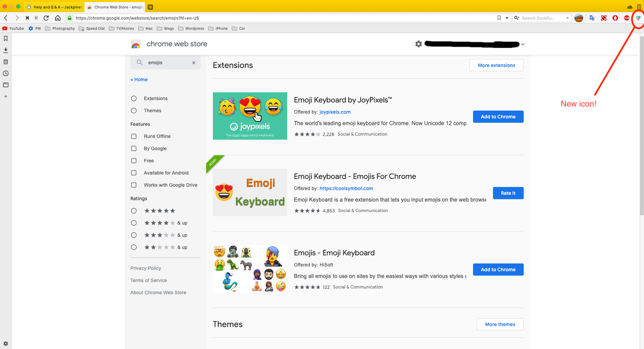This screenshot has width=644, height=349.
Task: Click the More themes button
Action: pos(500,324)
